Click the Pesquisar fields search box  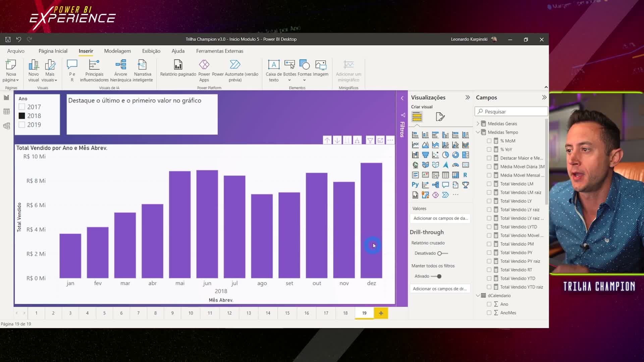(511, 112)
